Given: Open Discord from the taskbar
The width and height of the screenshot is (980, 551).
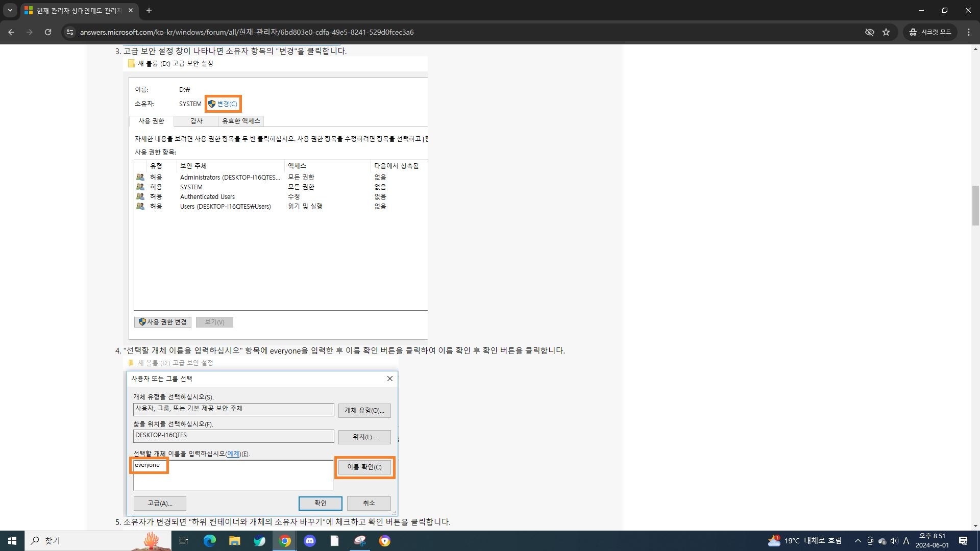Looking at the screenshot, I should [310, 541].
